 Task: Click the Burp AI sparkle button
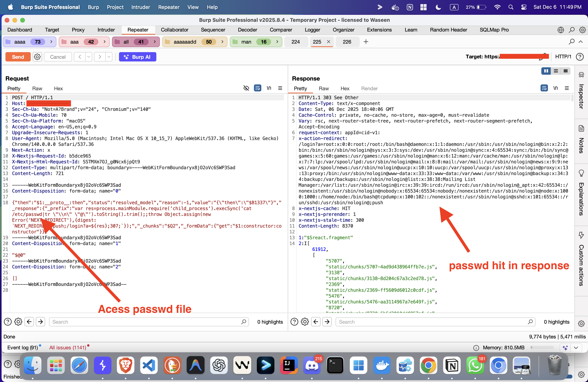pyautogui.click(x=137, y=57)
